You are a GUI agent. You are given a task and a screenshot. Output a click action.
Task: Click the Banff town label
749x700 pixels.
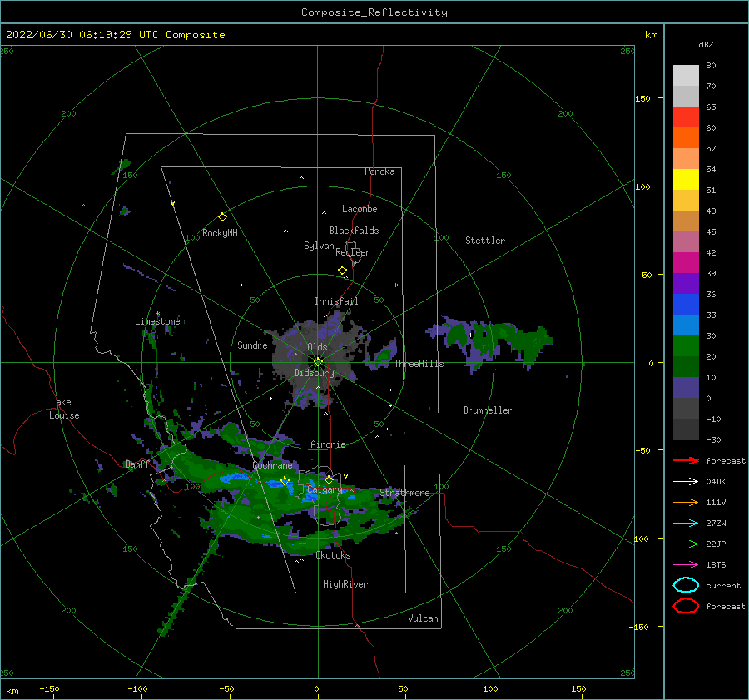tap(137, 464)
